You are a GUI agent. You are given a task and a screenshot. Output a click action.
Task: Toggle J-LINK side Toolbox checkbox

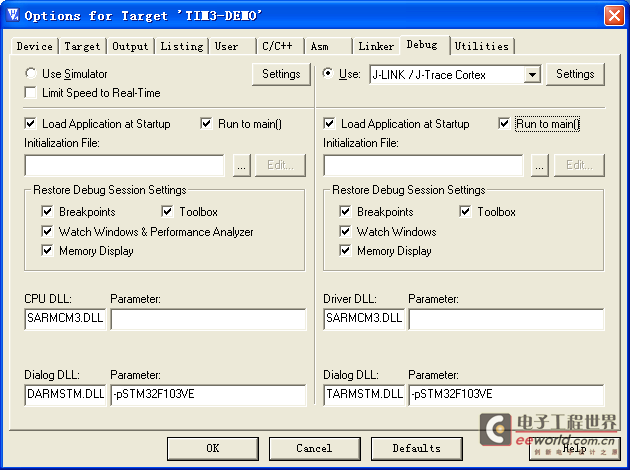pos(465,211)
